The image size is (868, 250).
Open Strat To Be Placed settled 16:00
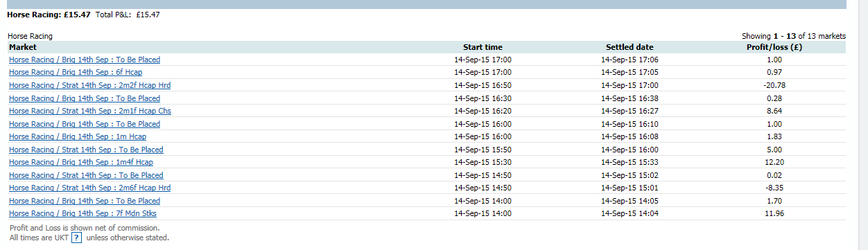(86, 150)
